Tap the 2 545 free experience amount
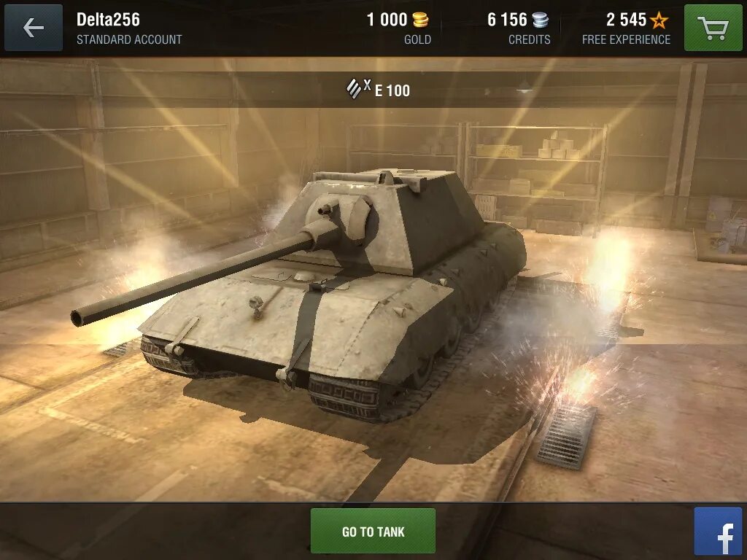 pos(626,20)
